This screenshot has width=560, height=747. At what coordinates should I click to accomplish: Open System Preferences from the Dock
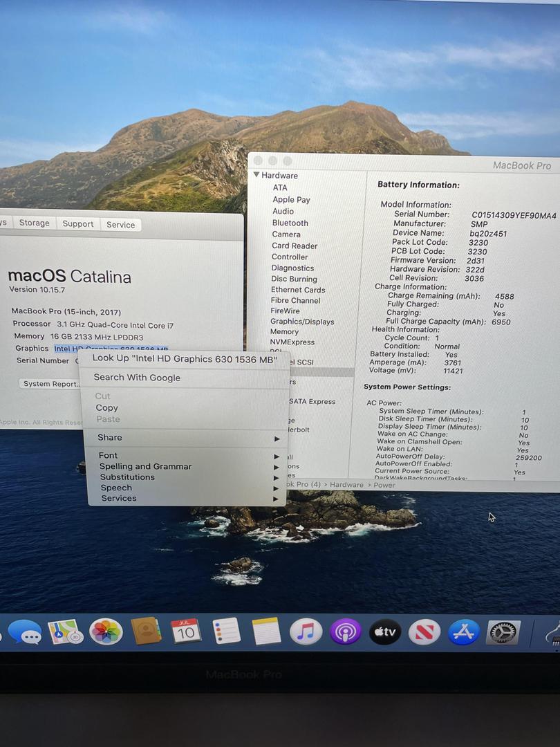(x=503, y=633)
